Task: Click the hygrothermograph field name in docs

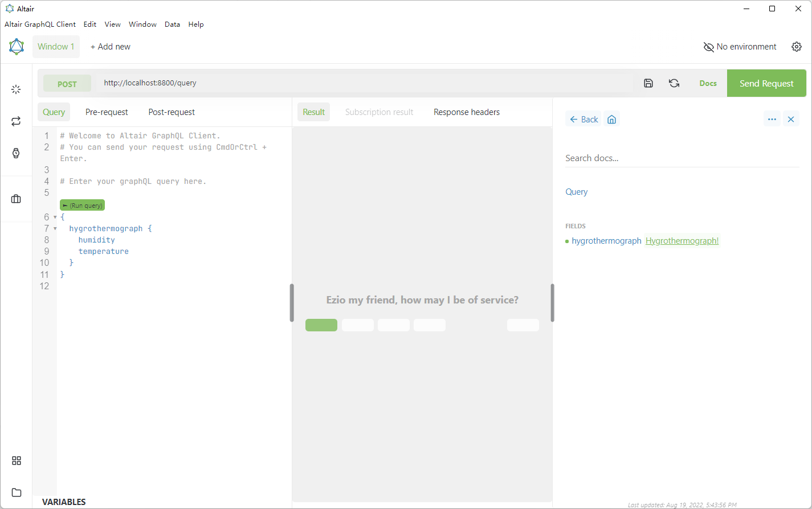Action: tap(606, 241)
